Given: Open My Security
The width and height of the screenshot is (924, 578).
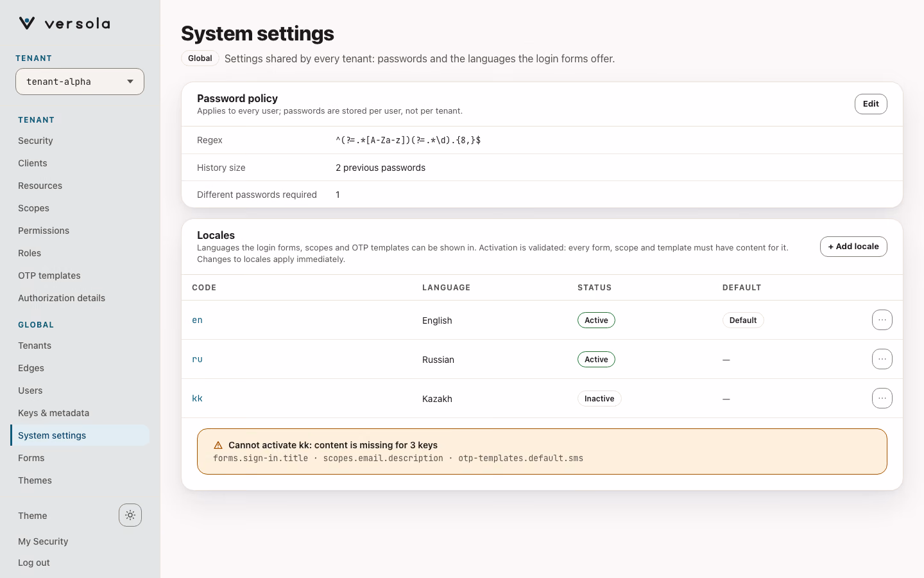Looking at the screenshot, I should point(43,541).
